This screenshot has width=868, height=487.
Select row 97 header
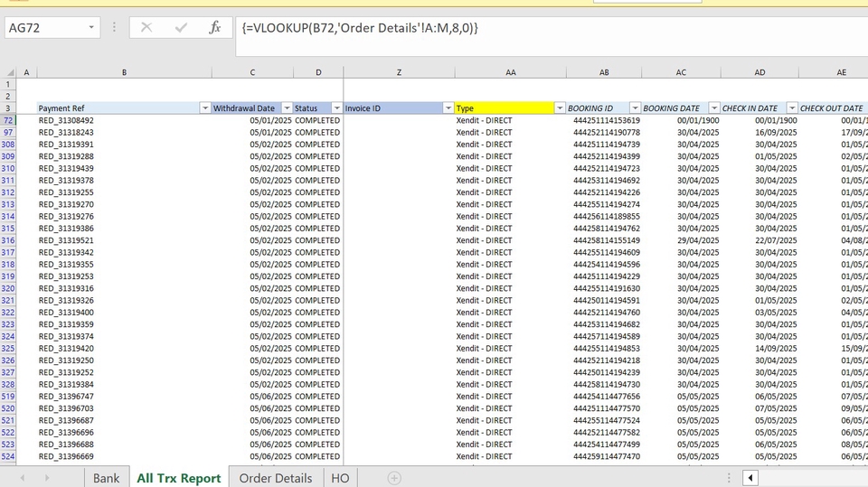click(8, 132)
